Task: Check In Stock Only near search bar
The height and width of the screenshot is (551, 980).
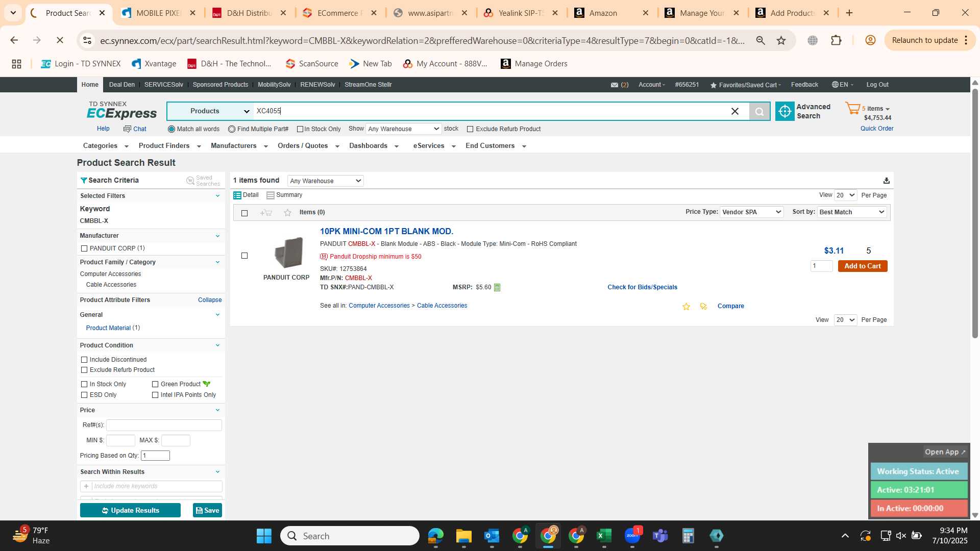Action: [300, 129]
